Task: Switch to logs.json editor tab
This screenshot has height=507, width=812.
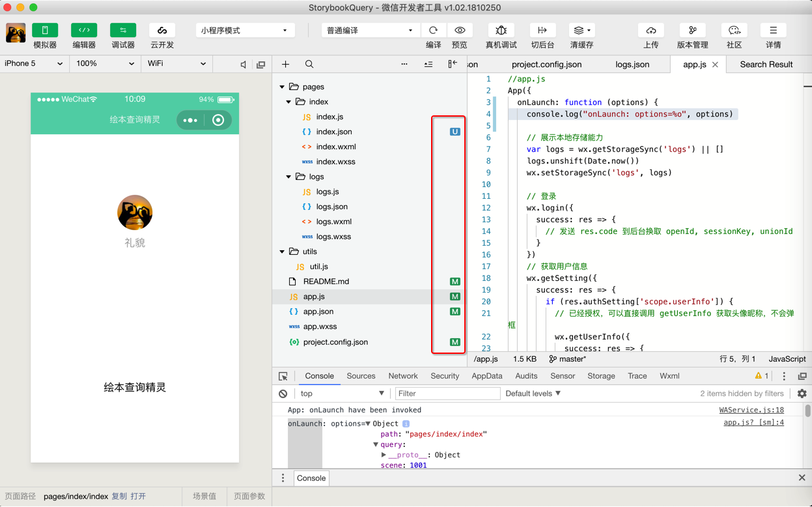Action: click(x=632, y=65)
